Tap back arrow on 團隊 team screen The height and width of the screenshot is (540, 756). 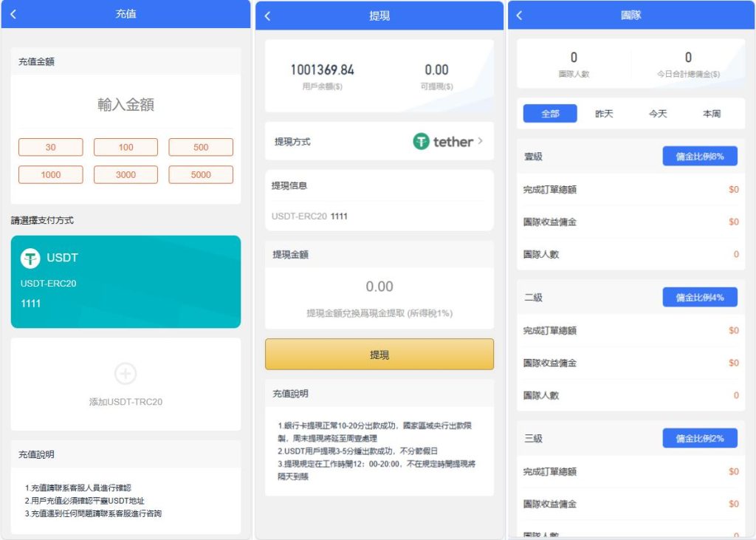pyautogui.click(x=519, y=16)
